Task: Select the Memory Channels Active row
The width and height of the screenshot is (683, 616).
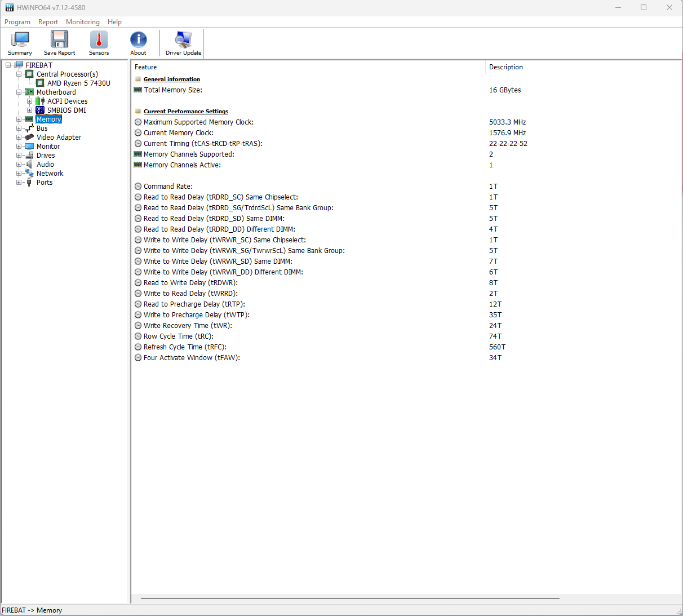Action: click(406, 165)
